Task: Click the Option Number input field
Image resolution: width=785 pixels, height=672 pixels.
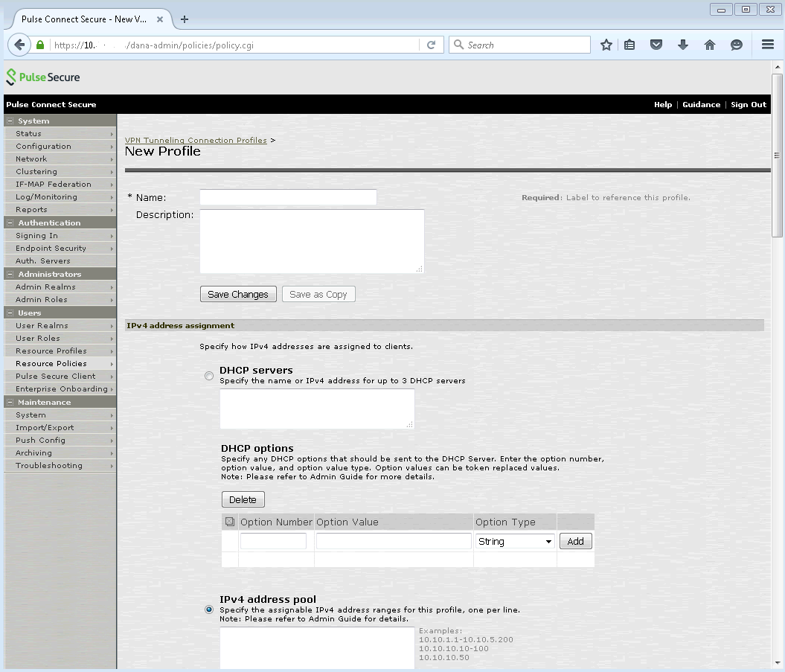Action: (273, 541)
